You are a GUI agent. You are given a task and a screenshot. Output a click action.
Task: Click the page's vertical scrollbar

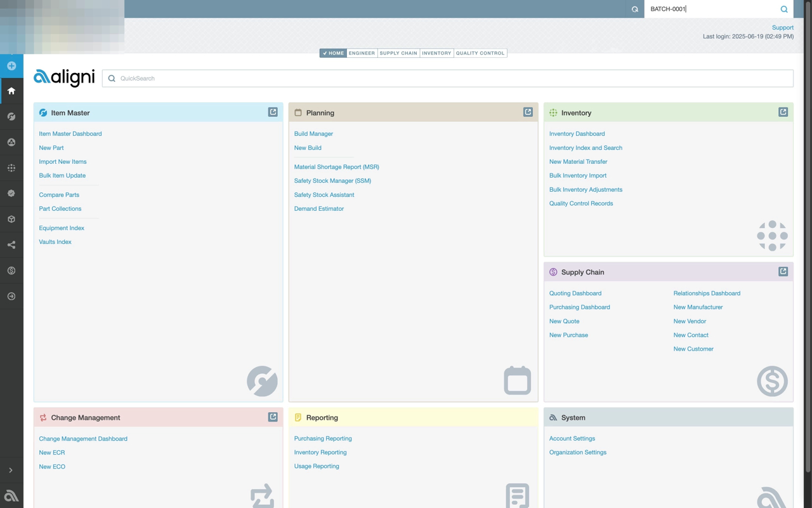point(808,254)
